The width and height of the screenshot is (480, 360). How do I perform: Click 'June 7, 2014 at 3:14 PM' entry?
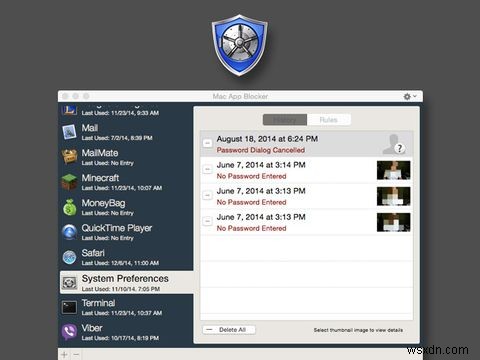(261, 165)
